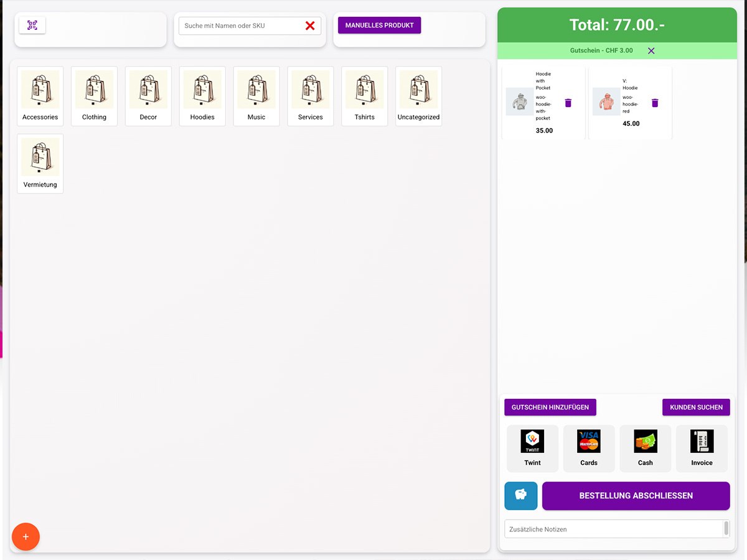
Task: Clear search with the red X icon
Action: 310,26
